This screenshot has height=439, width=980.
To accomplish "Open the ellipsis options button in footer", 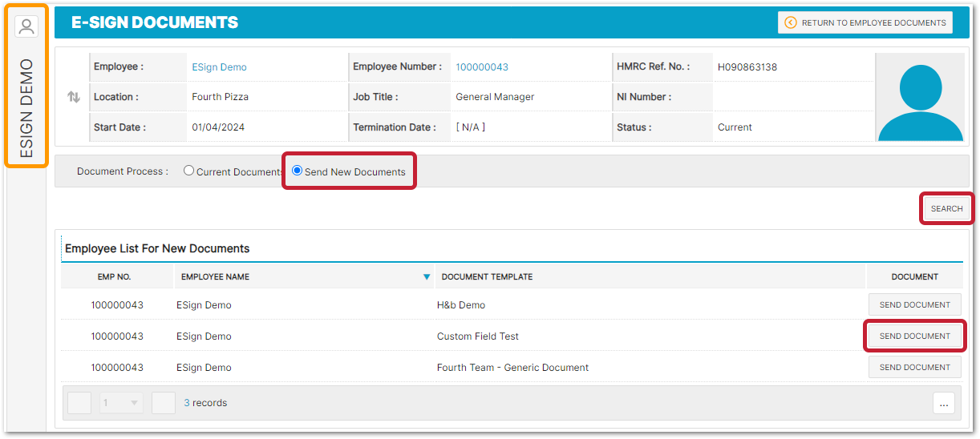I will click(943, 404).
